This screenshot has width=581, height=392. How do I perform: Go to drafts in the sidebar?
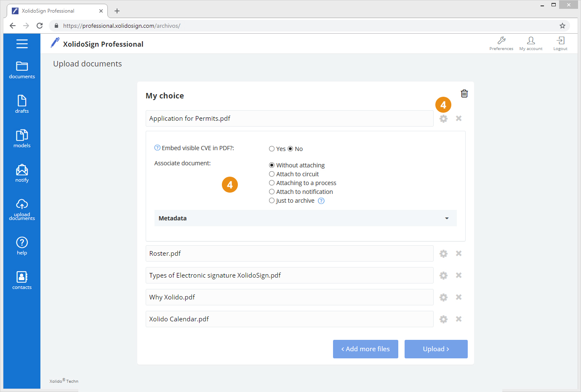click(x=22, y=104)
